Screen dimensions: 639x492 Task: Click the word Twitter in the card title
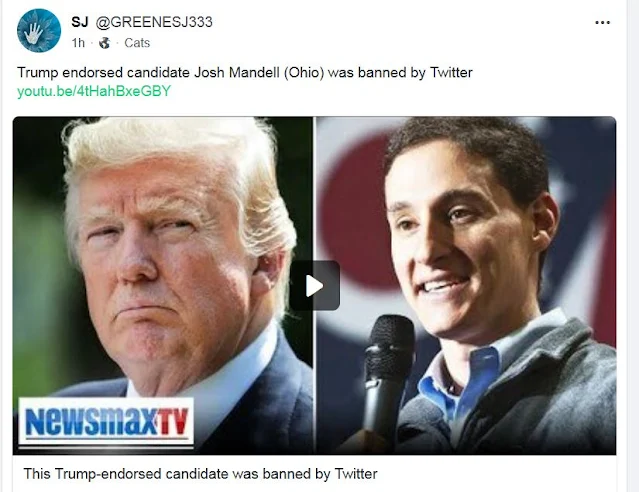(x=356, y=474)
